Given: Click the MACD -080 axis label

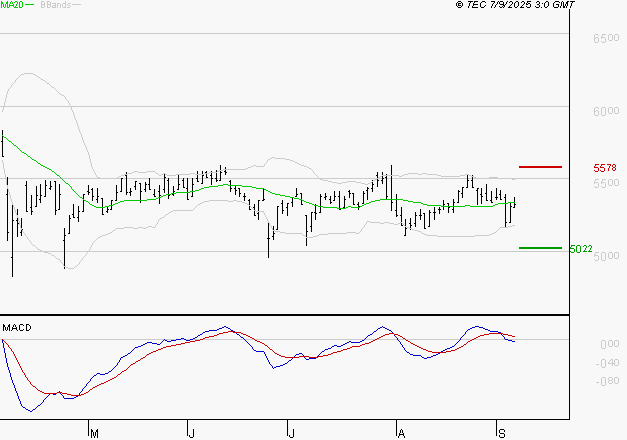Looking at the screenshot, I should [x=608, y=380].
